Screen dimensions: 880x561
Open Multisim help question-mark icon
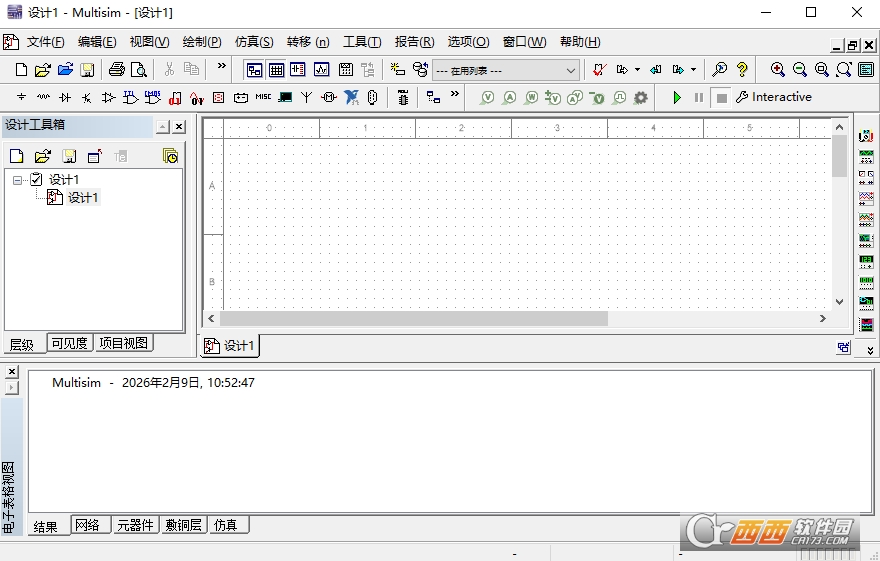tap(742, 70)
